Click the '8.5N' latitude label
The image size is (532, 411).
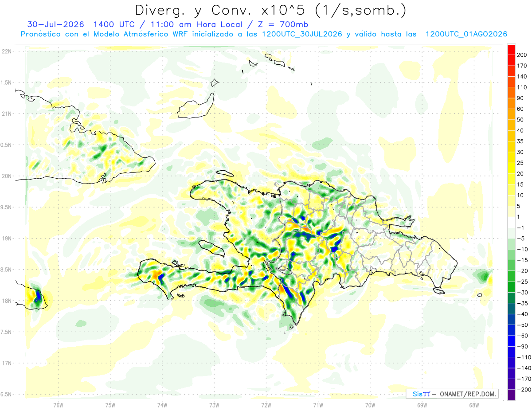(6, 270)
